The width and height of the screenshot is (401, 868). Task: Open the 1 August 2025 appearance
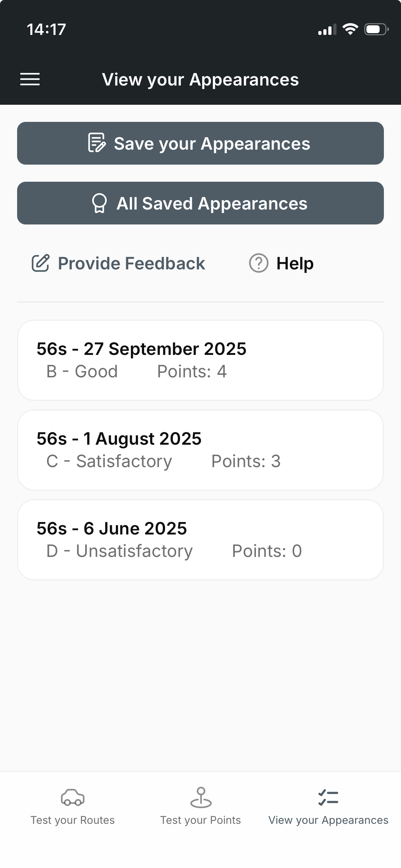coord(200,450)
